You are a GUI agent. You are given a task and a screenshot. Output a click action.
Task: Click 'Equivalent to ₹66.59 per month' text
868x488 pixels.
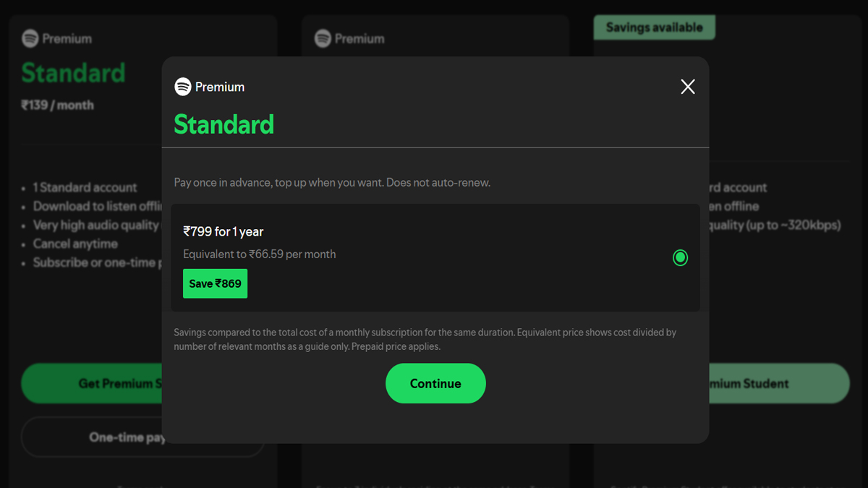[260, 254]
